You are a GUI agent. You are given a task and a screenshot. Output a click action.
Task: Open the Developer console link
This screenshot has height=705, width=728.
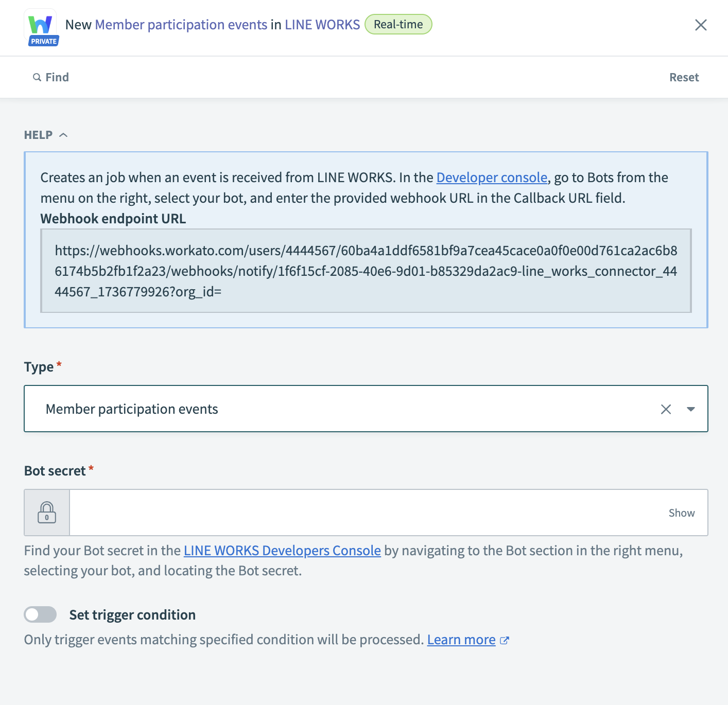click(492, 178)
